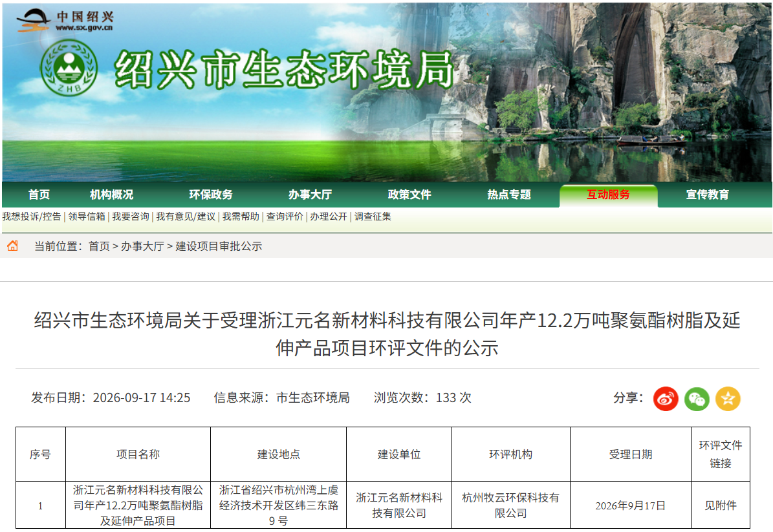The height and width of the screenshot is (532, 773).
Task: Open the 我要咨询 sub-menu link
Action: tap(131, 217)
